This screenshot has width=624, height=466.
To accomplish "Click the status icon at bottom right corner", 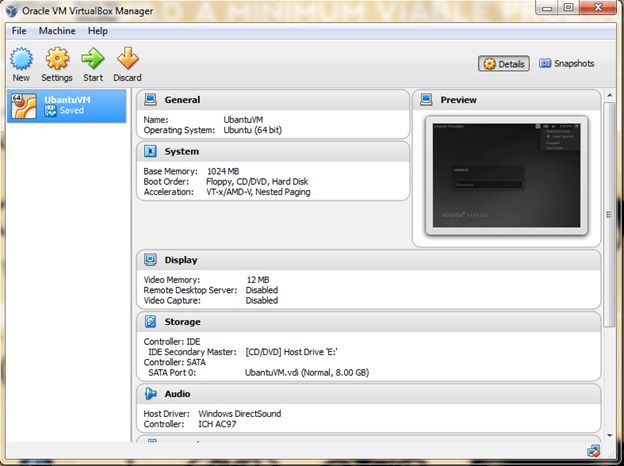I will pyautogui.click(x=593, y=451).
